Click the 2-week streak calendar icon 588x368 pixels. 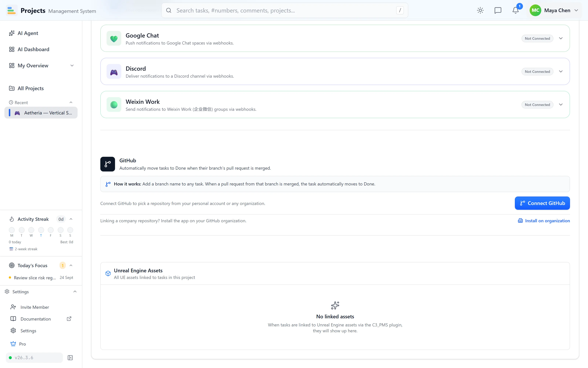pyautogui.click(x=11, y=249)
